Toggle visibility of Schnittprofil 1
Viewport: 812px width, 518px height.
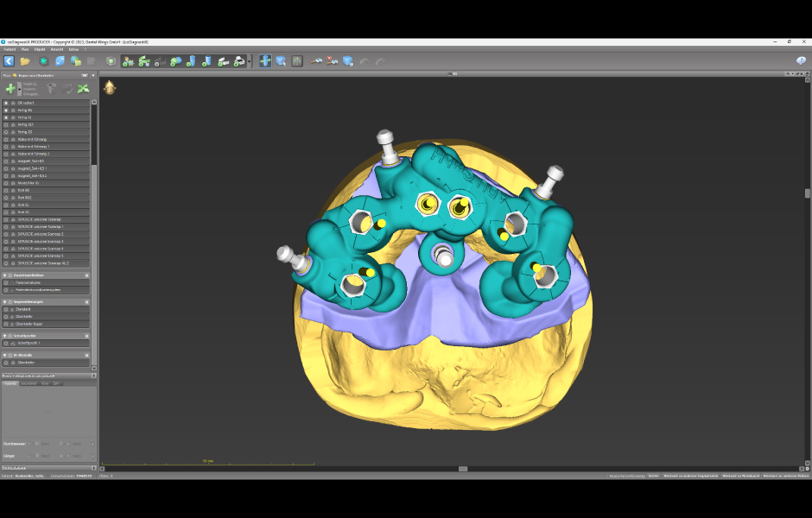(6, 343)
